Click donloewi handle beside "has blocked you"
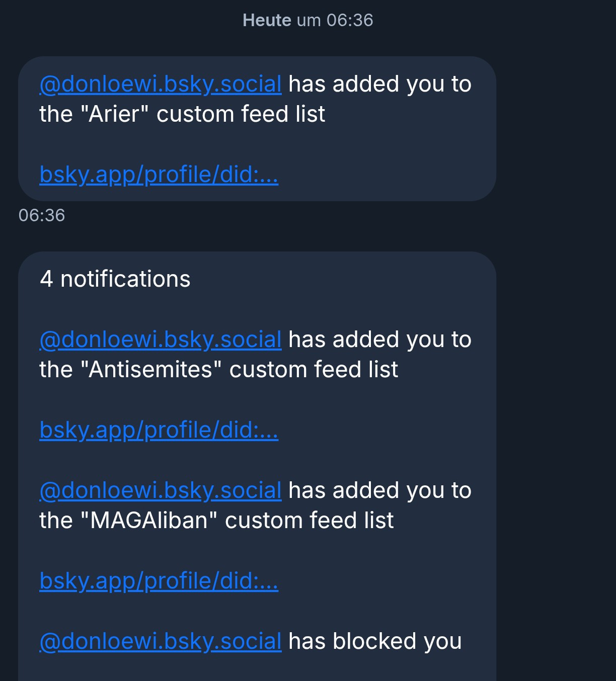 [160, 641]
